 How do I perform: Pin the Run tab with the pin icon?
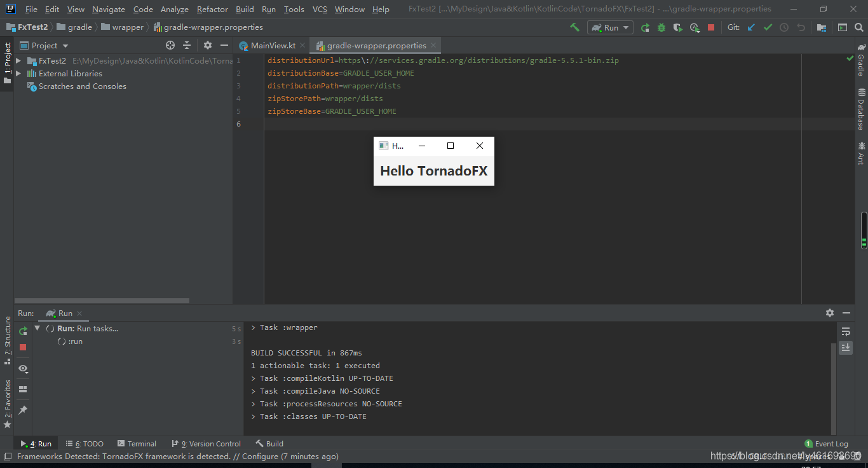tap(23, 410)
